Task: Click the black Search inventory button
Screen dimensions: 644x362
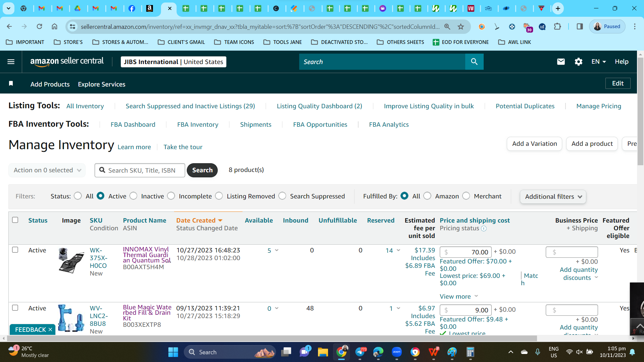Action: click(202, 170)
